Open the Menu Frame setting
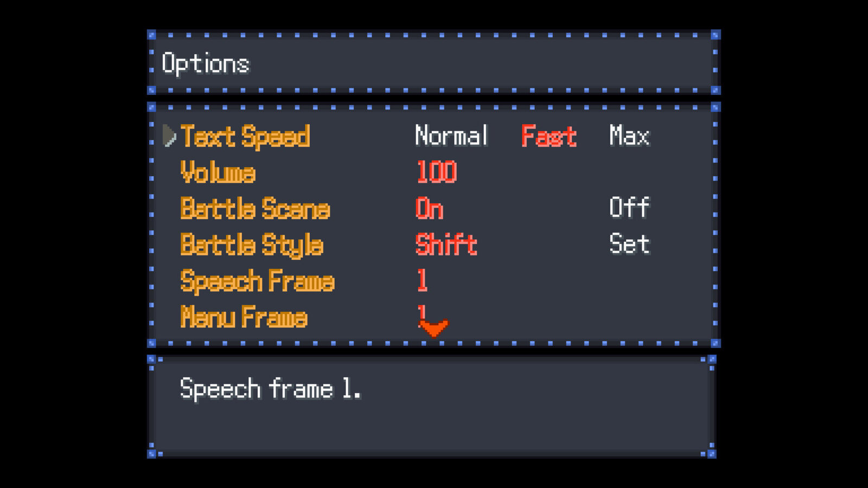This screenshot has width=868, height=488. click(244, 317)
